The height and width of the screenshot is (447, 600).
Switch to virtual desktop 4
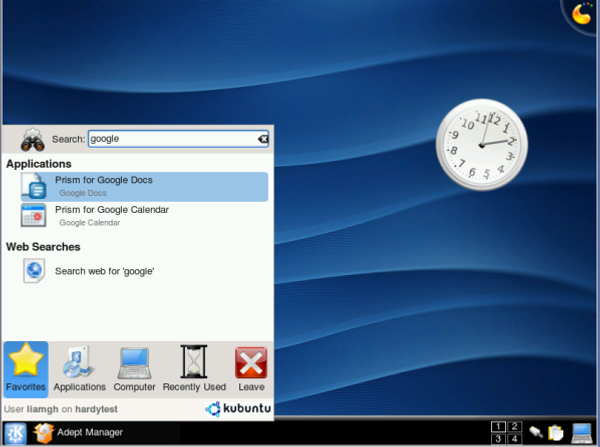(x=515, y=439)
